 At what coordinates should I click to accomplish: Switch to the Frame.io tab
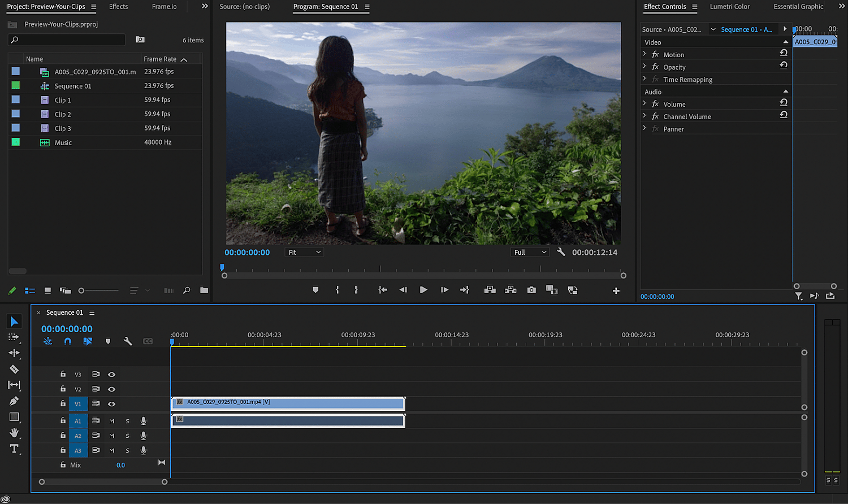(x=164, y=7)
